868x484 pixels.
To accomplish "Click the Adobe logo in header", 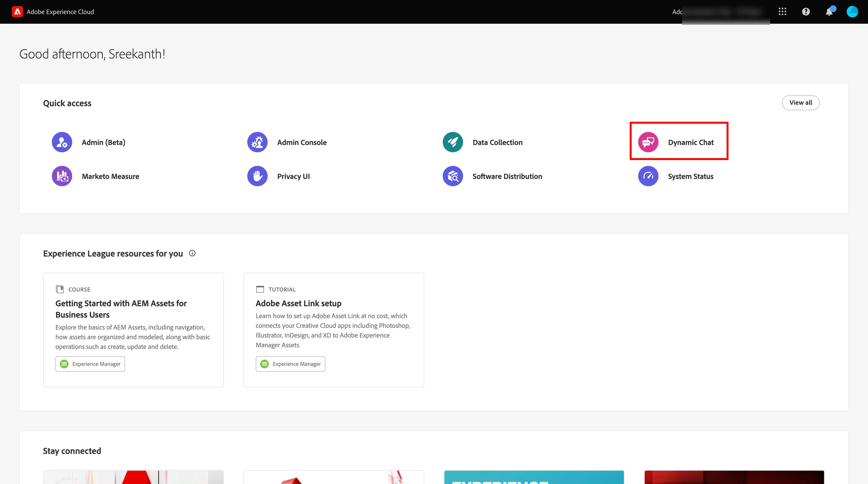I will tap(17, 12).
